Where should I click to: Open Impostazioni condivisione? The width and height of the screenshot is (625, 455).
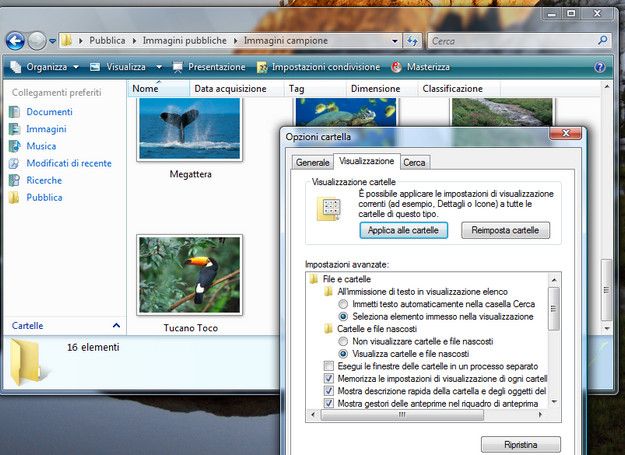point(318,67)
